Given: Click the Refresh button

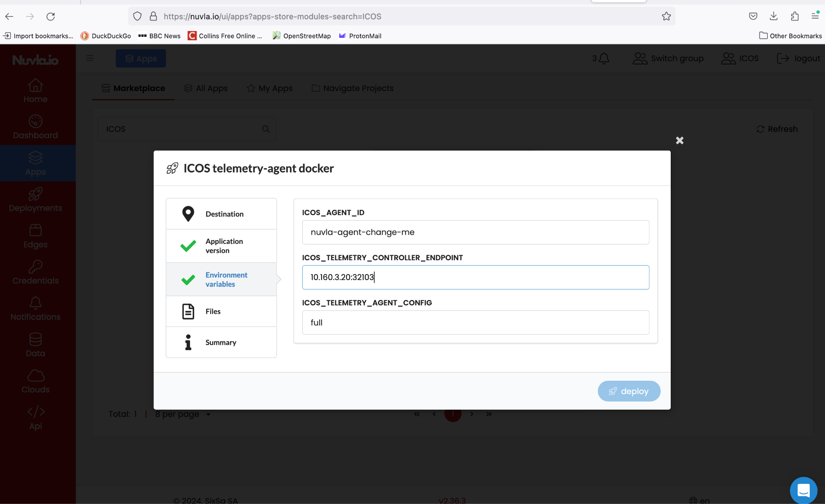Looking at the screenshot, I should tap(777, 129).
